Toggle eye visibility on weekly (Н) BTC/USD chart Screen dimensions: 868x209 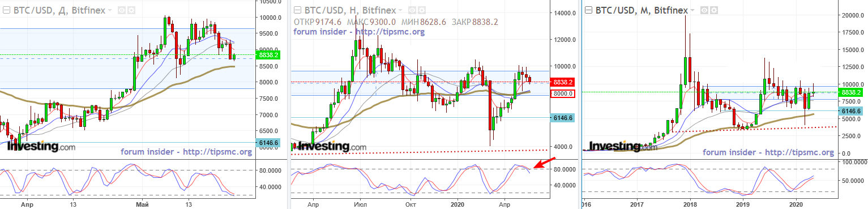(x=412, y=10)
